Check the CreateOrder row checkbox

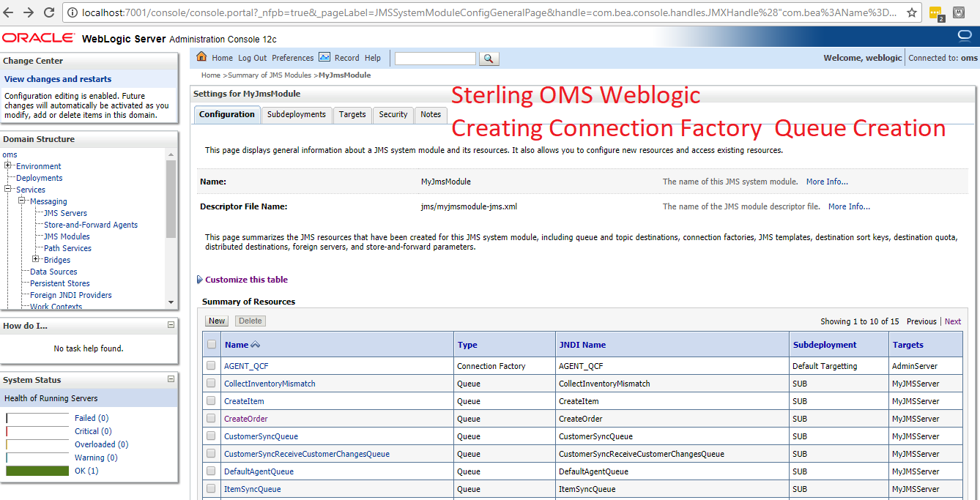pyautogui.click(x=211, y=418)
